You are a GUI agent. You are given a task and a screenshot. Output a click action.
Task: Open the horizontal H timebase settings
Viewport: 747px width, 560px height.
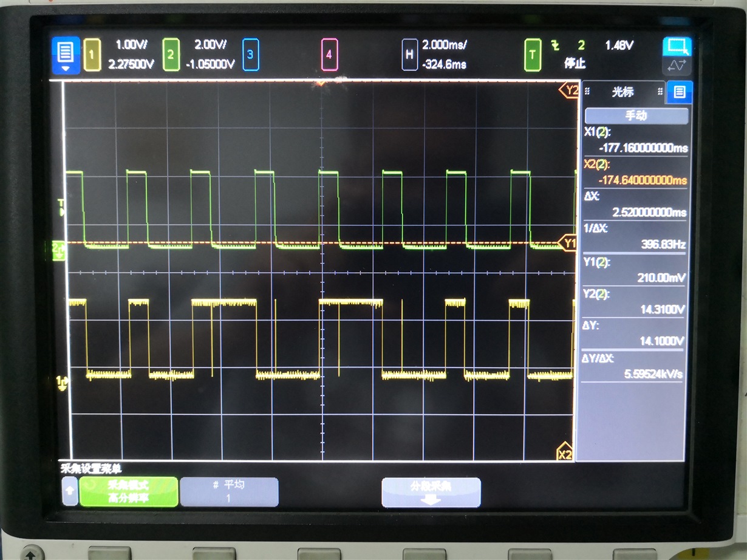409,55
